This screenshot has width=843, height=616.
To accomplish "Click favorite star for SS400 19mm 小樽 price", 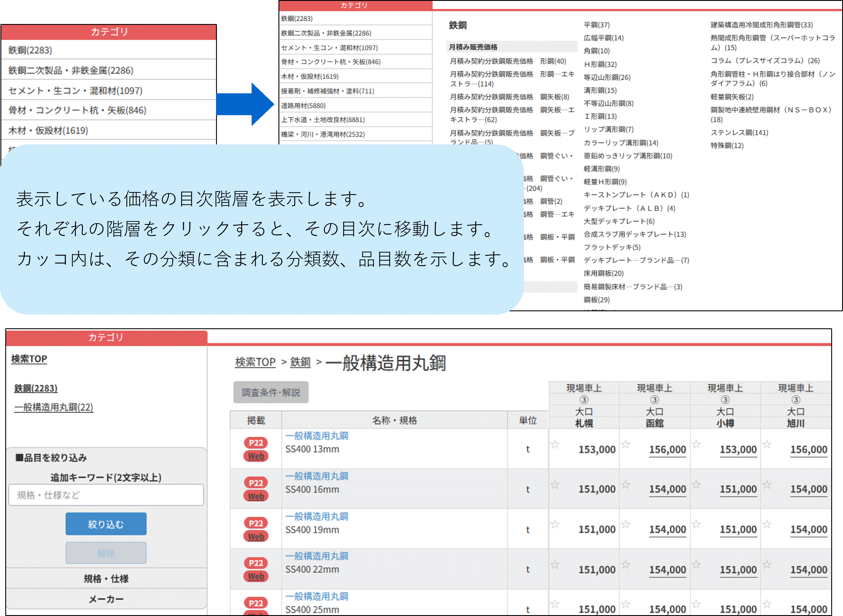I will pos(696,524).
